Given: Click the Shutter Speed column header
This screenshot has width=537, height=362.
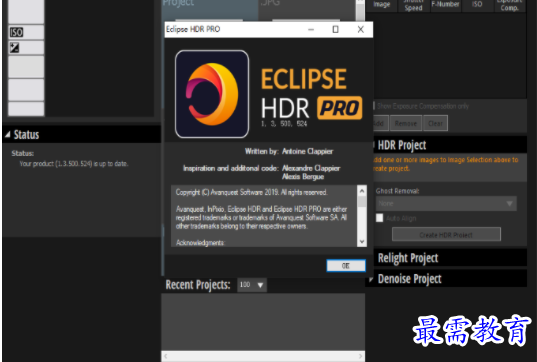Looking at the screenshot, I should click(x=413, y=5).
